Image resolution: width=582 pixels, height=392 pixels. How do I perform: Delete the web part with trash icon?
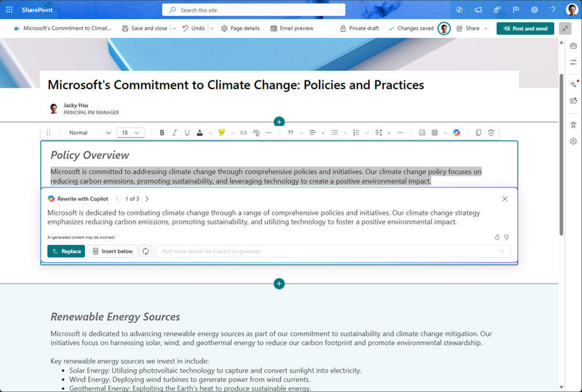tap(491, 133)
